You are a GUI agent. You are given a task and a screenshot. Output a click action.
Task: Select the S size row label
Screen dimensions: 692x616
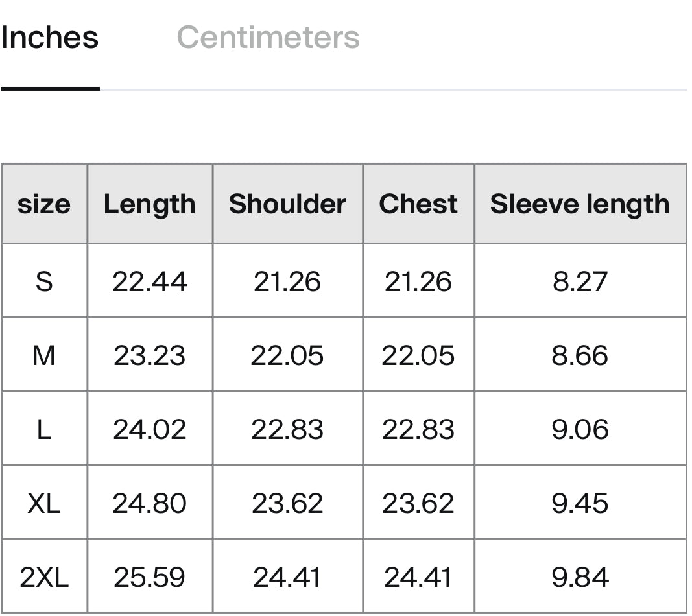(x=44, y=281)
